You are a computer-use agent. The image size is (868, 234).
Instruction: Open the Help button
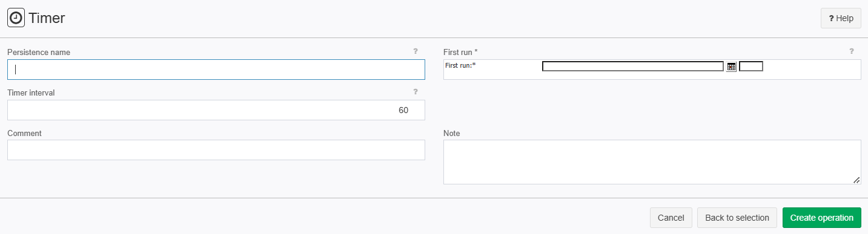coord(841,18)
